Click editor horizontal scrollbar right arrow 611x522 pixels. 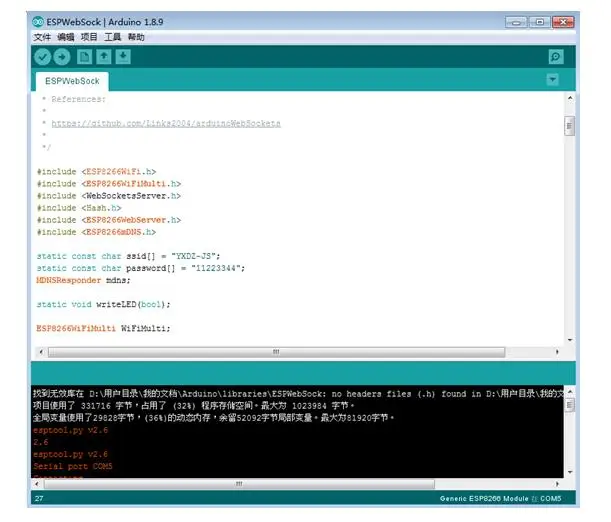coord(557,352)
